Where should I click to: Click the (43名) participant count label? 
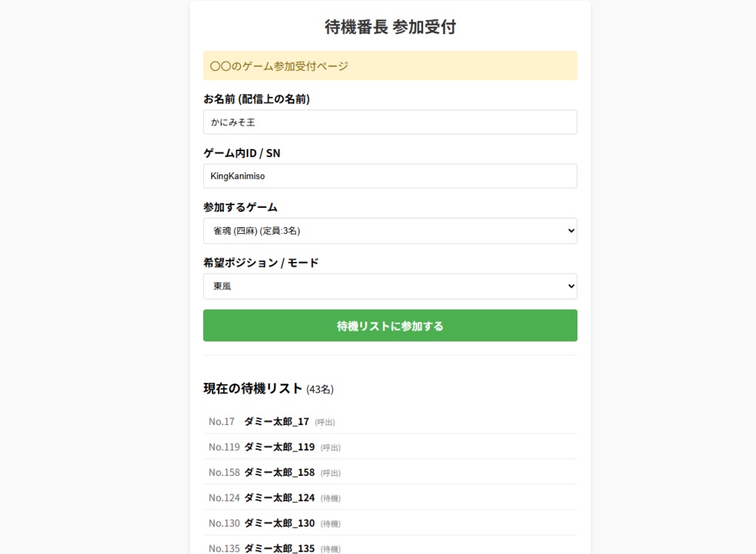[320, 389]
